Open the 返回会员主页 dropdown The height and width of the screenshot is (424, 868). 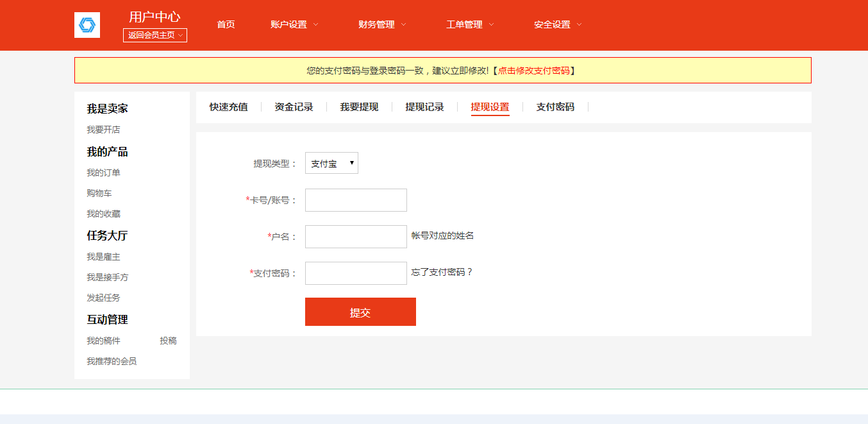click(x=155, y=35)
